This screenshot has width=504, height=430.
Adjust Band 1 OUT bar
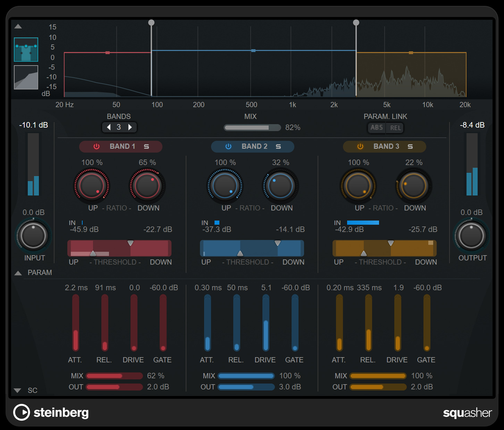114,387
